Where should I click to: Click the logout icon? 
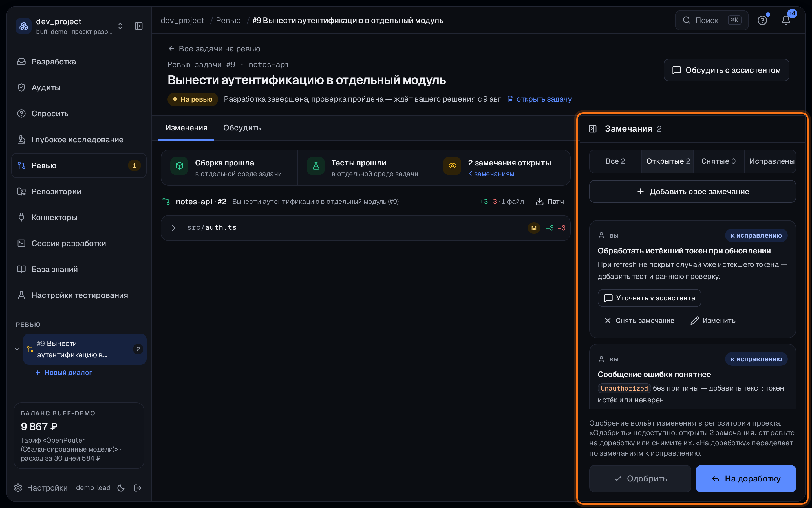click(138, 488)
